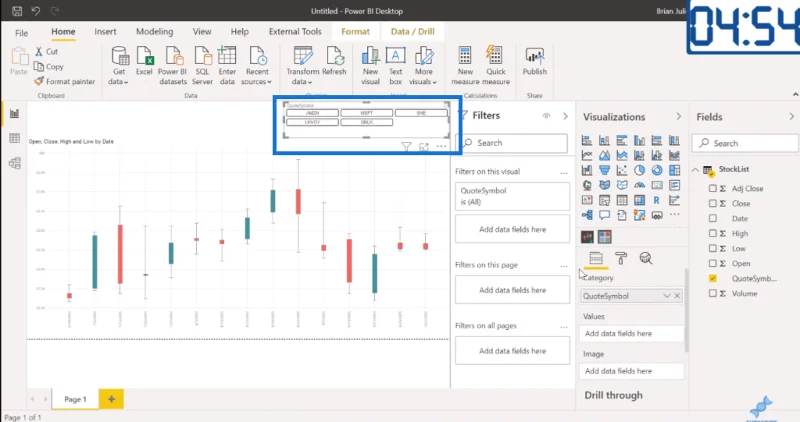Image resolution: width=800 pixels, height=422 pixels.
Task: Select the Line chart visualization icon
Action: point(587,155)
